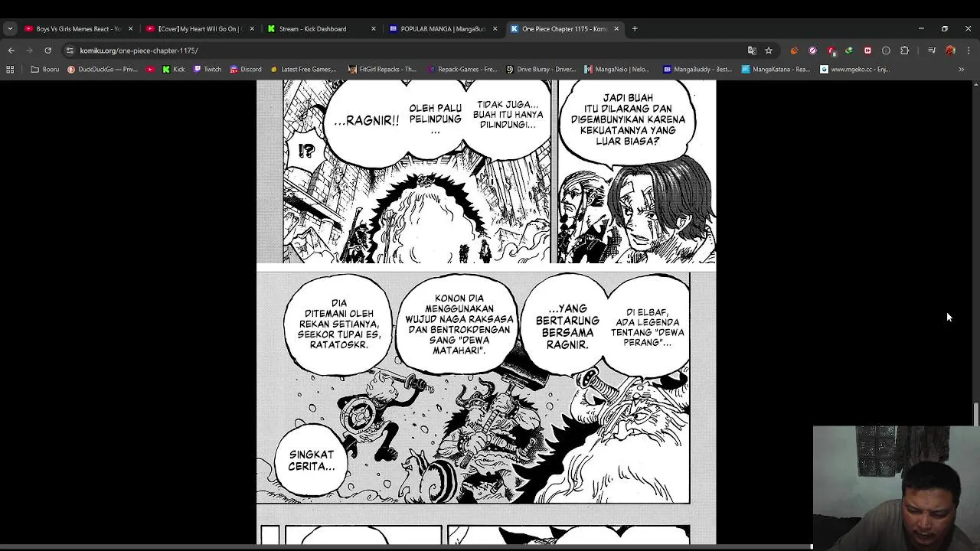Open Latest Free Games bookmark
Screen dimensions: 980x551
pos(303,69)
